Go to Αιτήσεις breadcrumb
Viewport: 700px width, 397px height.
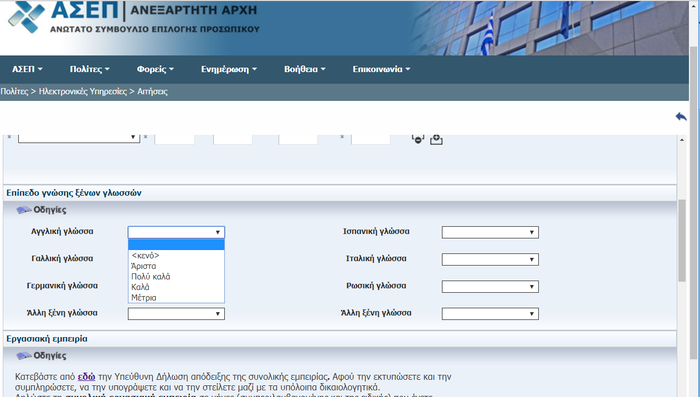(152, 92)
